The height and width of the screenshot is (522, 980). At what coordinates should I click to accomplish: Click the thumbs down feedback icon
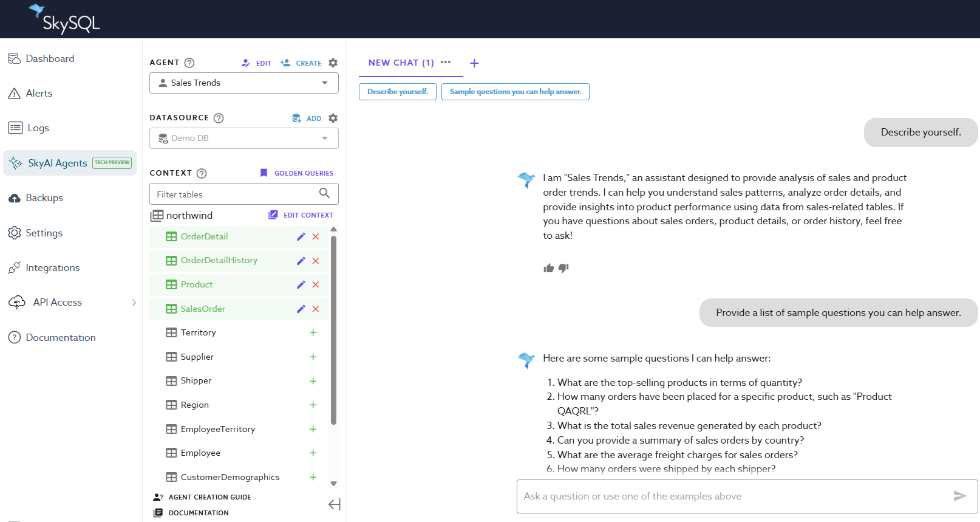(x=563, y=268)
